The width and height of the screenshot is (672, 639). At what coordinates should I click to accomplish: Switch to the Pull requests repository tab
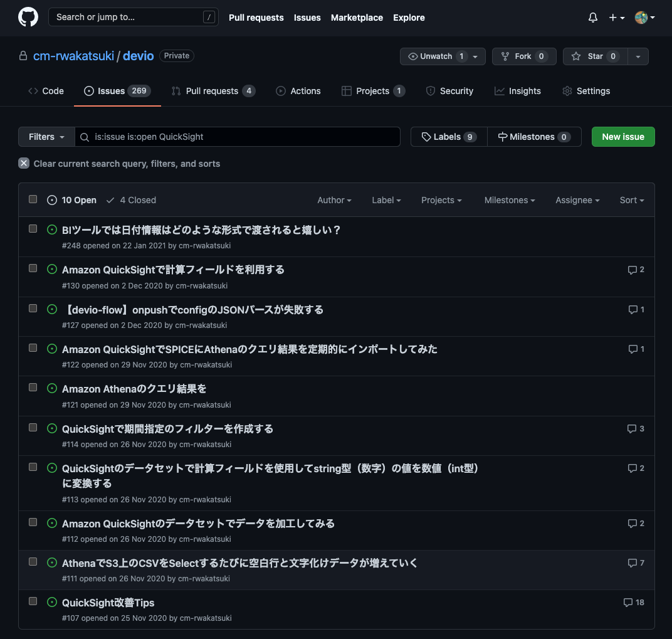[213, 91]
